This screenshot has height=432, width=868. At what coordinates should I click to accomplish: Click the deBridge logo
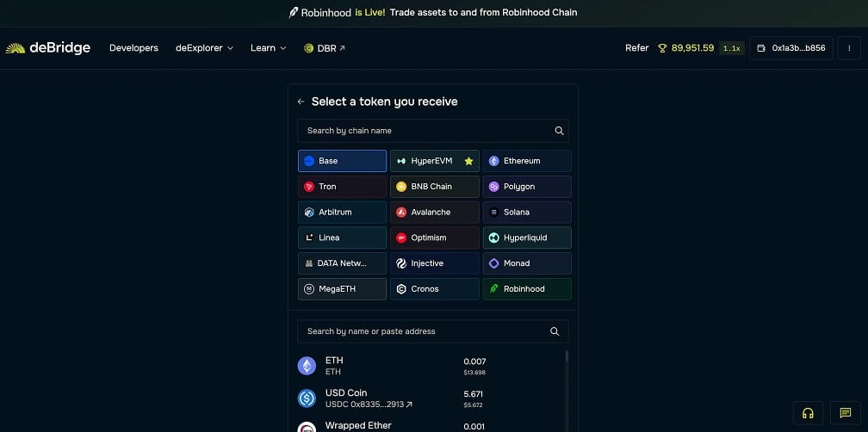[47, 48]
